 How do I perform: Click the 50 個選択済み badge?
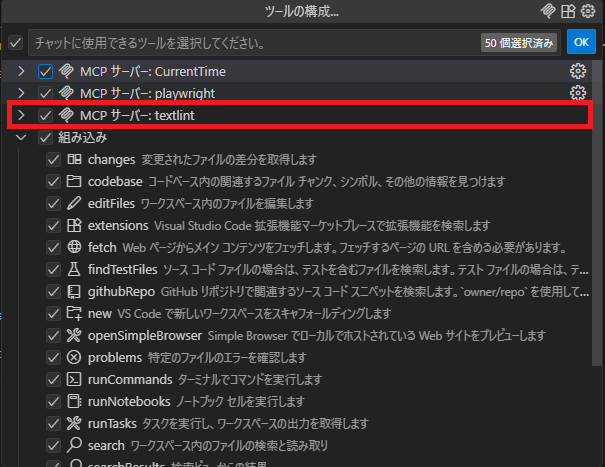519,42
